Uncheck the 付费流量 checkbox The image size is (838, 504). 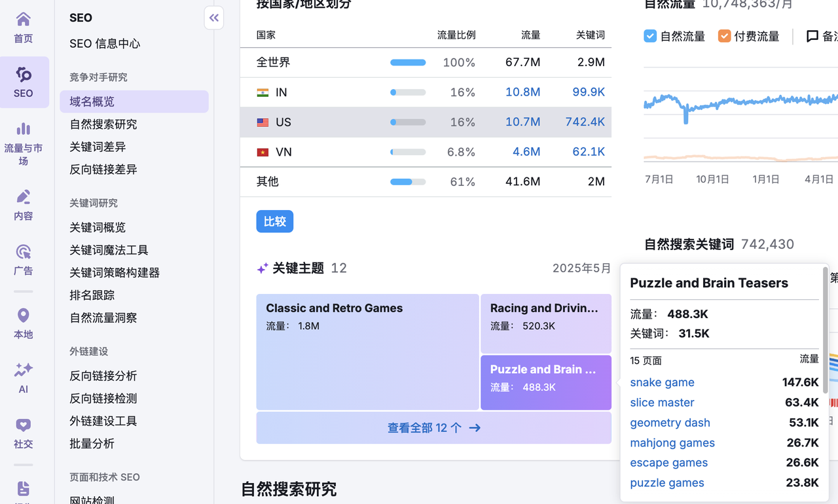click(724, 36)
